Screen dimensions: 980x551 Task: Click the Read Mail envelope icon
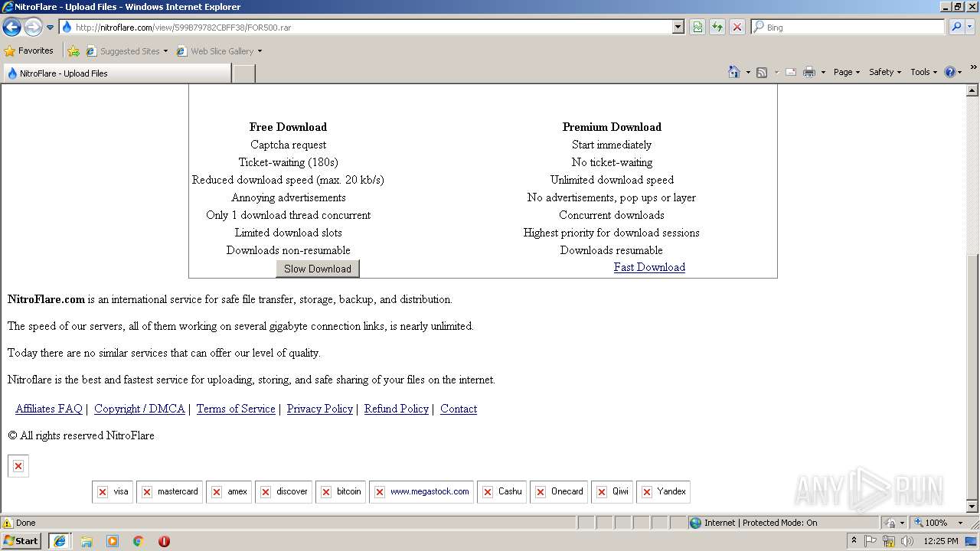(791, 72)
